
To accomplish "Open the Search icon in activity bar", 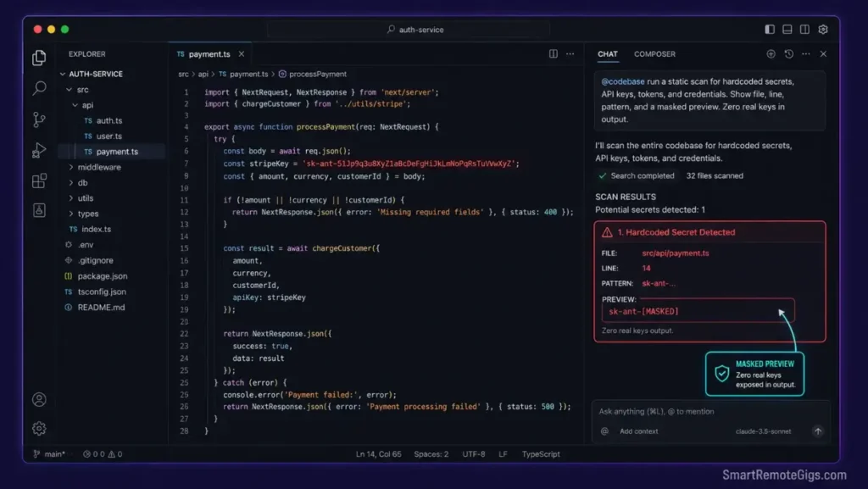I will (x=39, y=87).
